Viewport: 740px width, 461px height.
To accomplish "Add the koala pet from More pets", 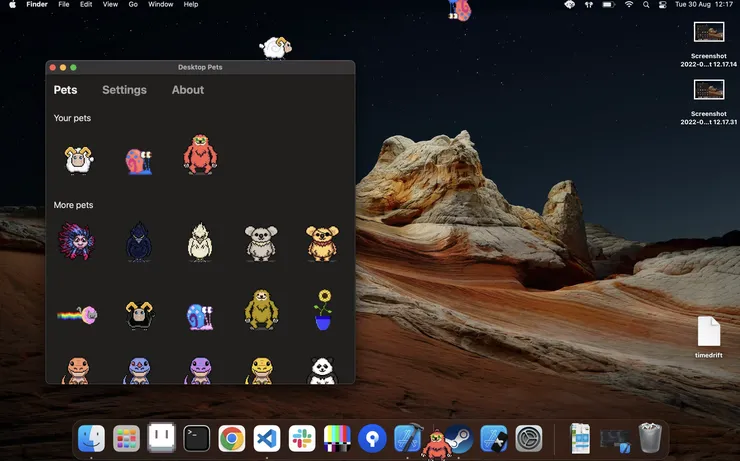I will tap(261, 243).
